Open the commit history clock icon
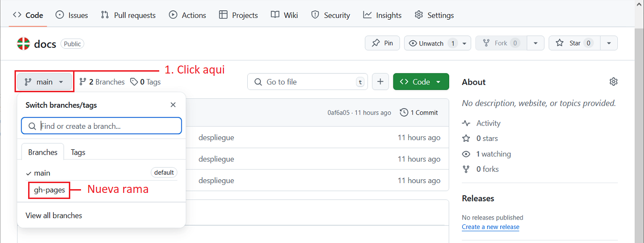 pyautogui.click(x=404, y=112)
